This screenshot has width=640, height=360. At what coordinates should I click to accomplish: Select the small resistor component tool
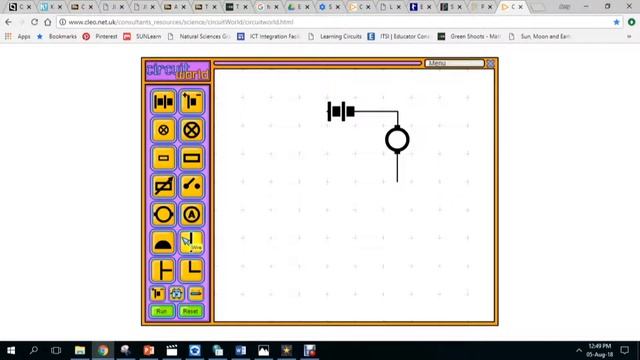click(163, 158)
